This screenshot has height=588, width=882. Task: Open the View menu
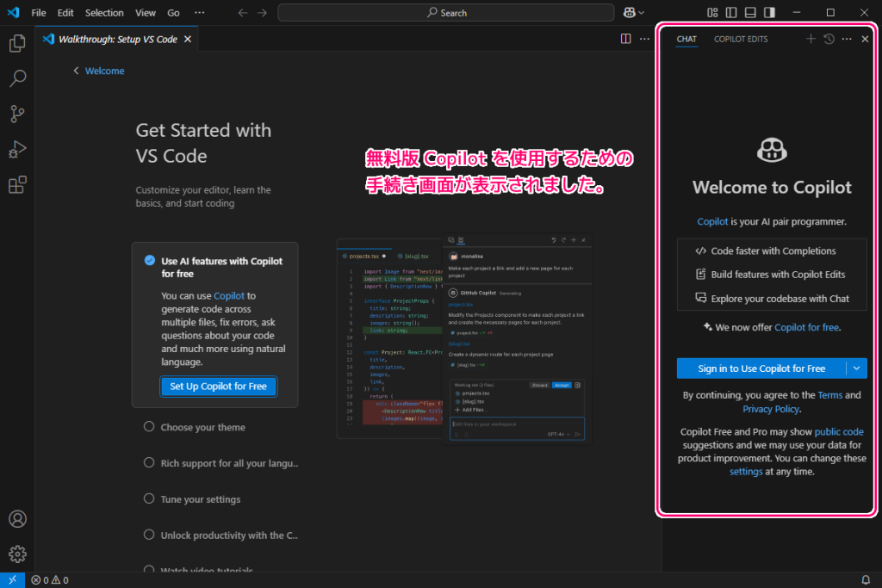click(145, 12)
